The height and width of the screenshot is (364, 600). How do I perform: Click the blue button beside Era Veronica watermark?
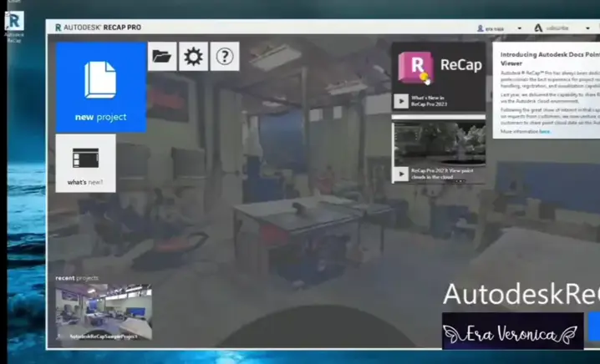594,327
